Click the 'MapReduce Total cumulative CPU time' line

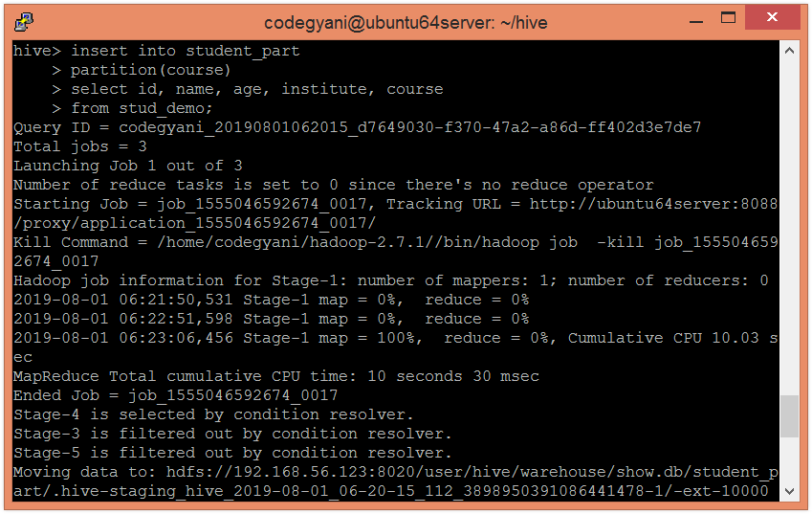275,376
